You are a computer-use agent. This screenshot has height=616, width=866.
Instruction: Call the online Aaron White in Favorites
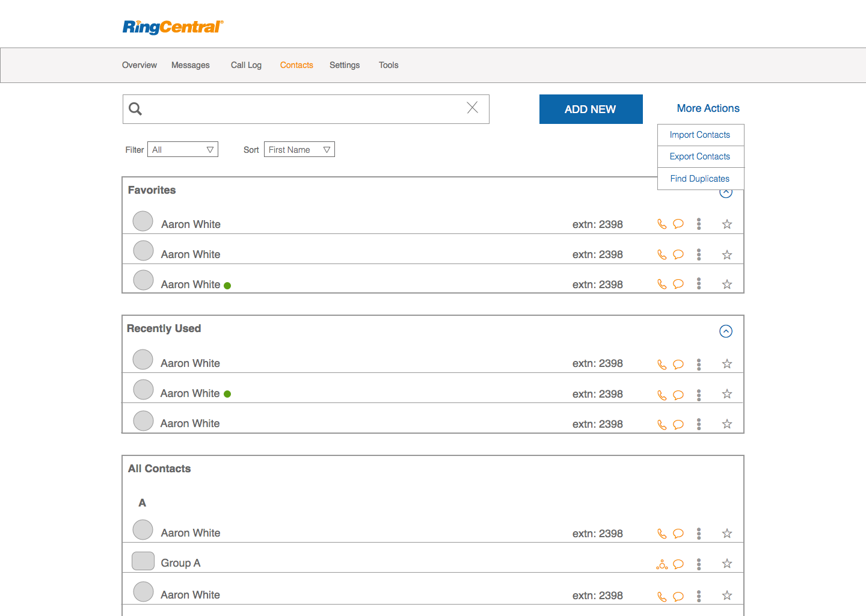662,284
